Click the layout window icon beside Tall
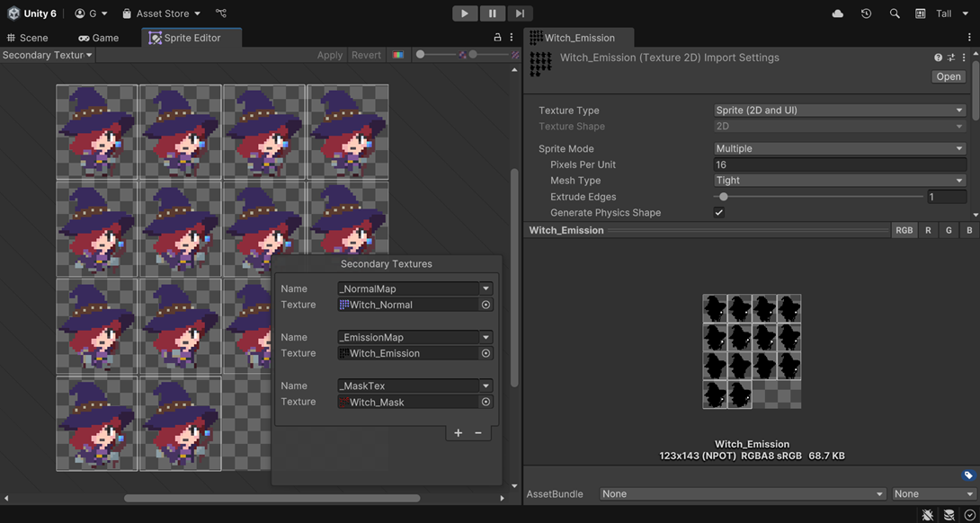980x523 pixels. 920,13
